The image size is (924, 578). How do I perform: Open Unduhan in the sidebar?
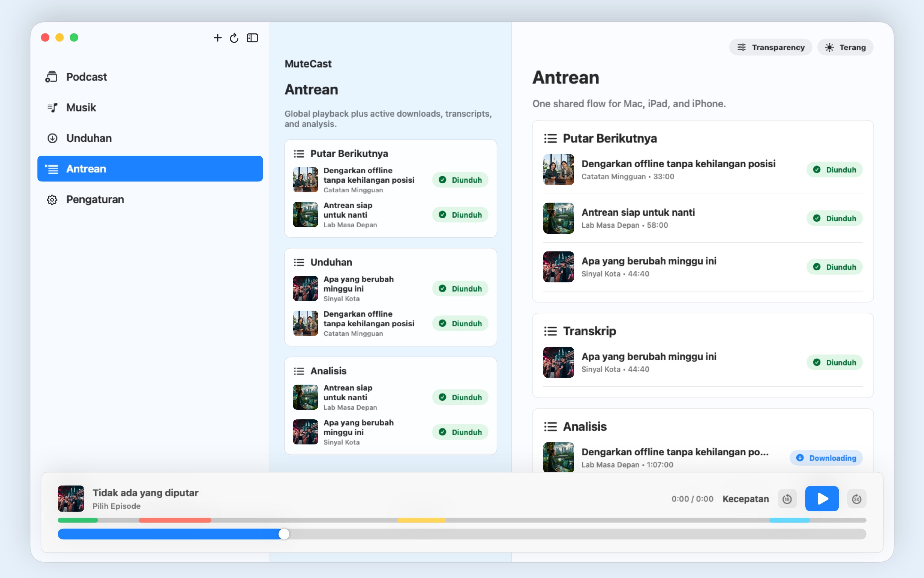(x=150, y=138)
